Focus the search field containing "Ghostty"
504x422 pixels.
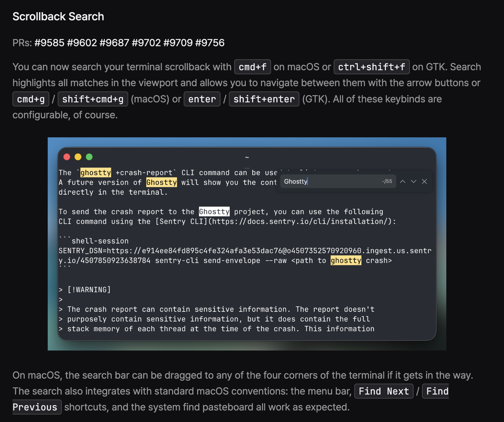(331, 181)
